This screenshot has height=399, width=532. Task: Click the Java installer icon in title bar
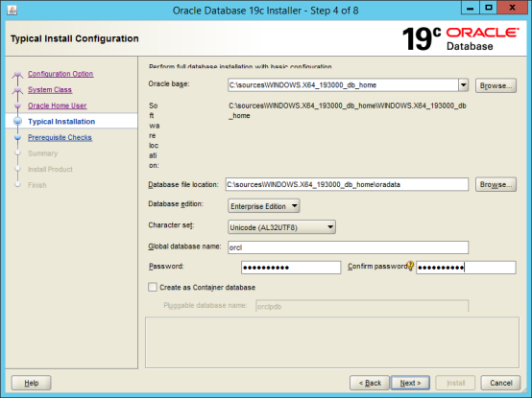click(x=12, y=11)
